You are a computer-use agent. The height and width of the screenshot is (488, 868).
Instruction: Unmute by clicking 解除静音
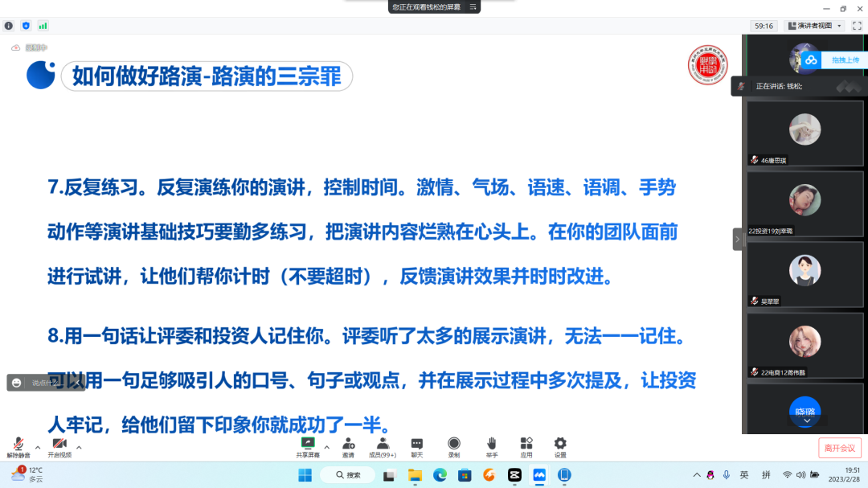coord(16,446)
